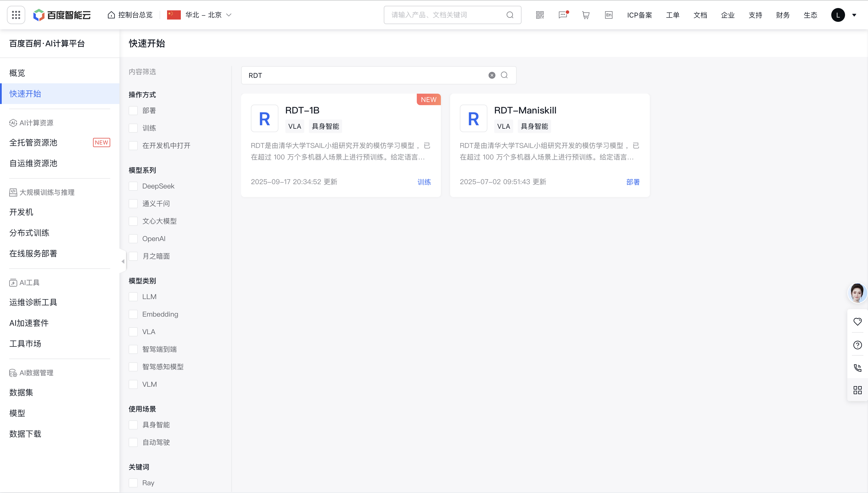This screenshot has width=868, height=493.
Task: Click the heart favorite icon on right
Action: point(857,322)
